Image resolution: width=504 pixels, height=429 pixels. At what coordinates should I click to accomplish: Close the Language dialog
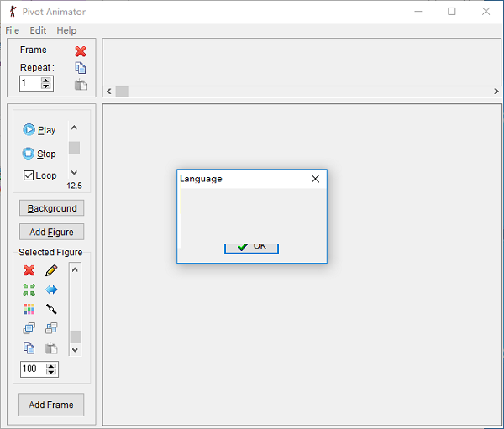click(x=315, y=179)
